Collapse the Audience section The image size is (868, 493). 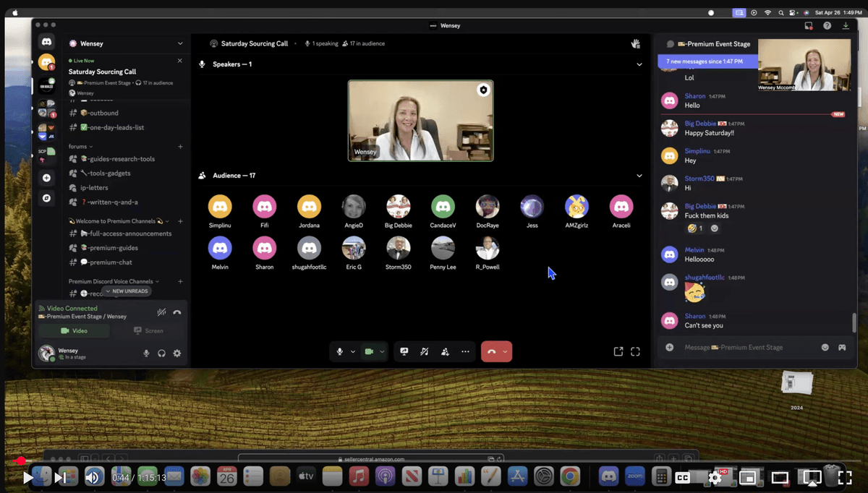[x=639, y=176]
